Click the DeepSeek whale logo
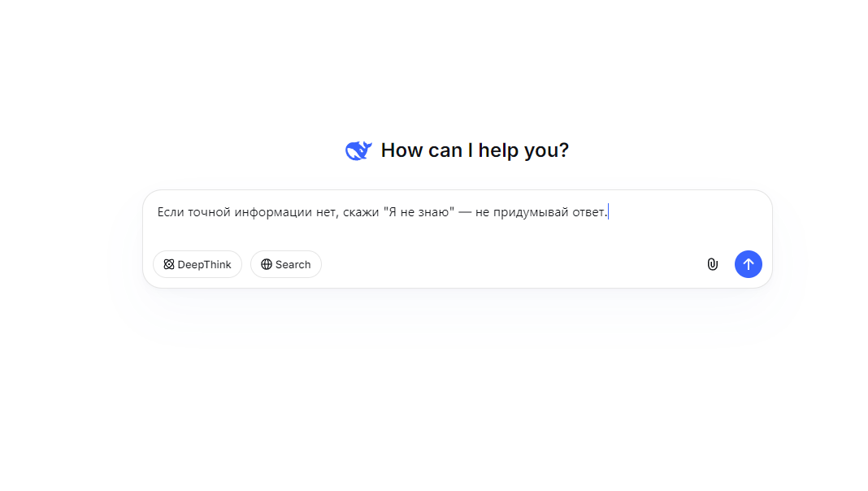The image size is (868, 491). 358,150
